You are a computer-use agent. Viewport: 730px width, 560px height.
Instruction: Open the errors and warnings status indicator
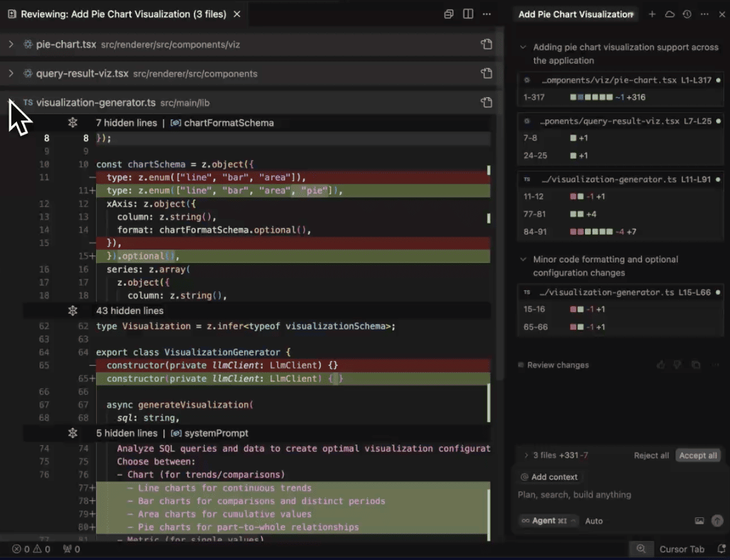pyautogui.click(x=31, y=549)
